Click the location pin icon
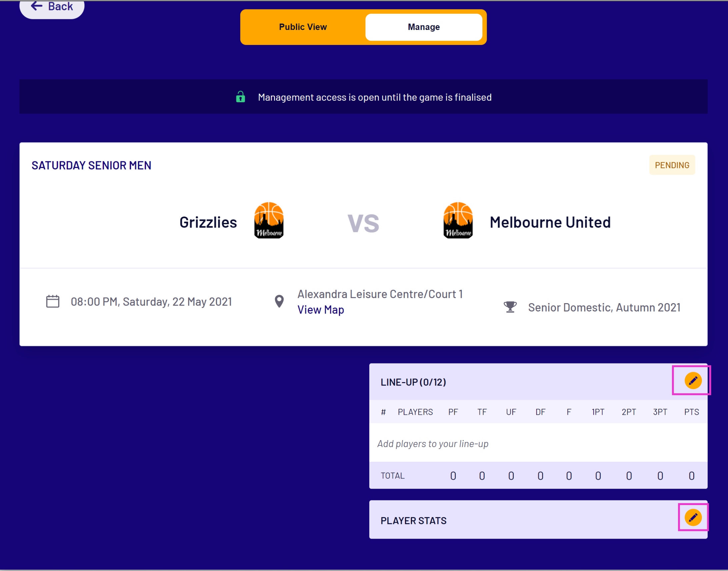The height and width of the screenshot is (571, 728). pos(279,301)
